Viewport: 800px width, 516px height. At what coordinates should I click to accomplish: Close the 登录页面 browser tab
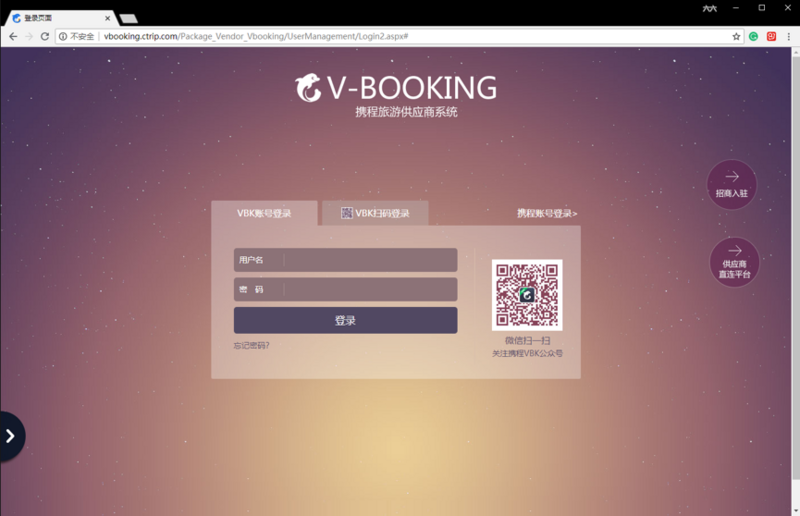[x=108, y=18]
